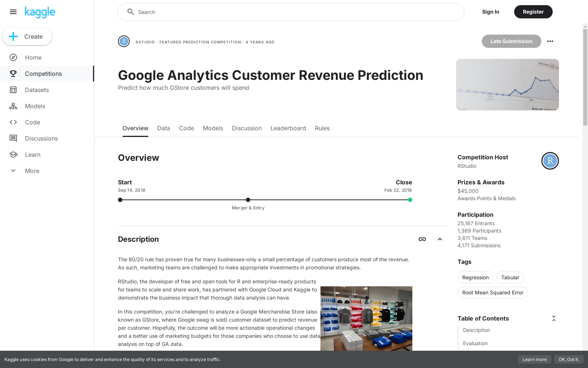
Task: Open Models in sidebar
Action: (x=47, y=106)
